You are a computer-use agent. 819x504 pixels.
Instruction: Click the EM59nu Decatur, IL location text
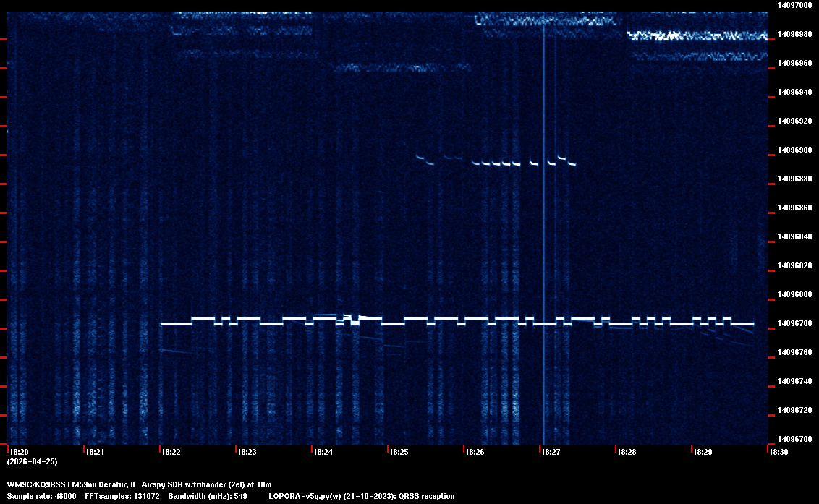(x=103, y=484)
